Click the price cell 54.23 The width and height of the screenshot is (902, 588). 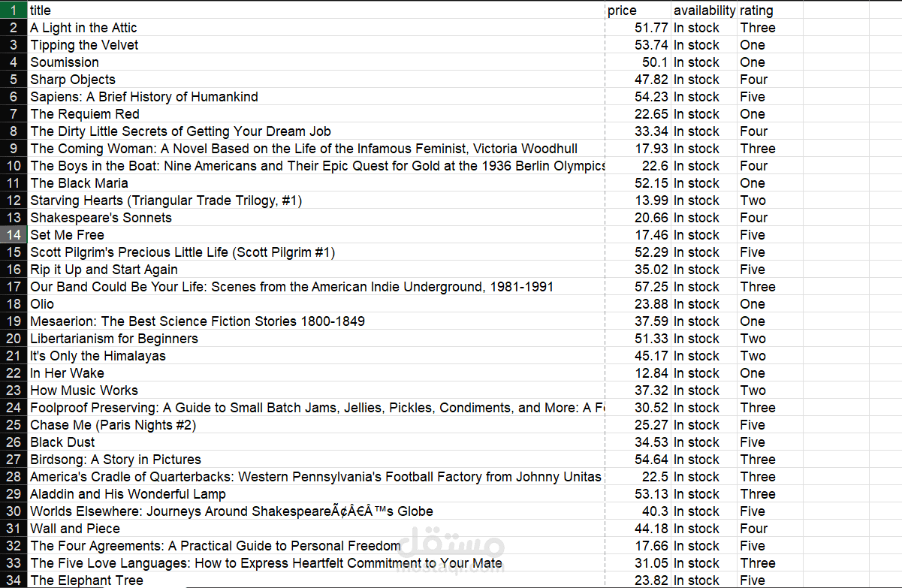(638, 97)
